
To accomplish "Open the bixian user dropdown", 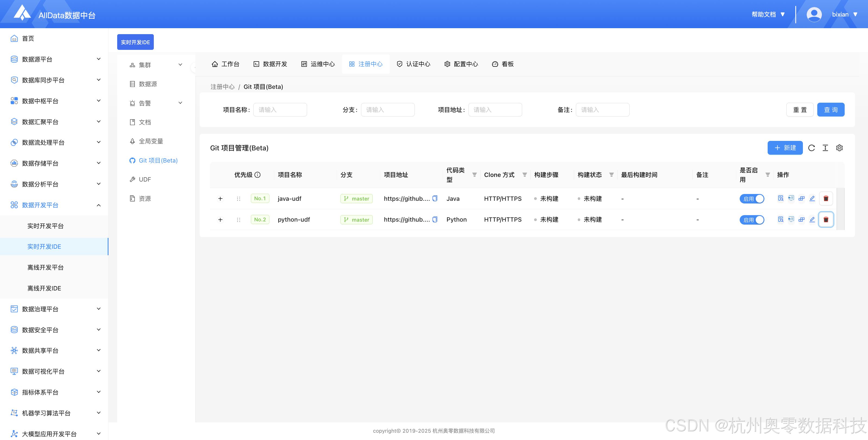I will (x=844, y=14).
